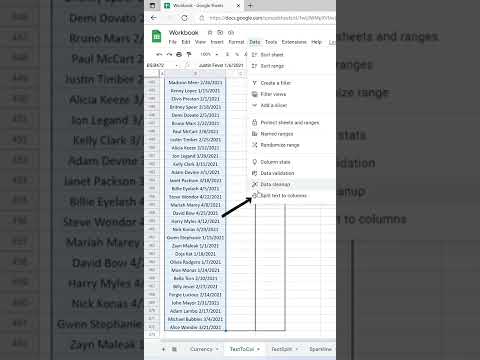Open the Help menu
This screenshot has width=480, height=360.
tap(316, 42)
